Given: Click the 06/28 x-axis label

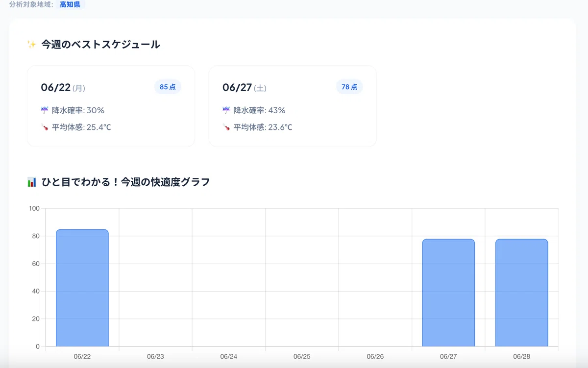Looking at the screenshot, I should click(521, 357).
